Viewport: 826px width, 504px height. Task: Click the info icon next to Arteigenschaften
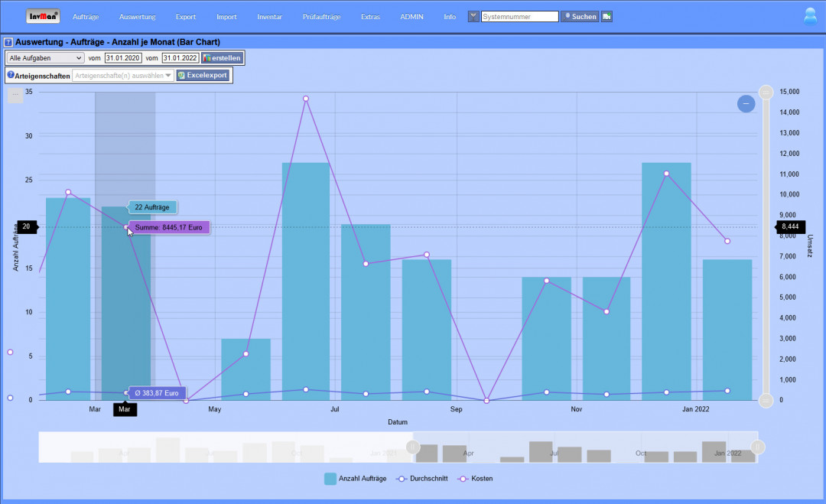(x=11, y=75)
